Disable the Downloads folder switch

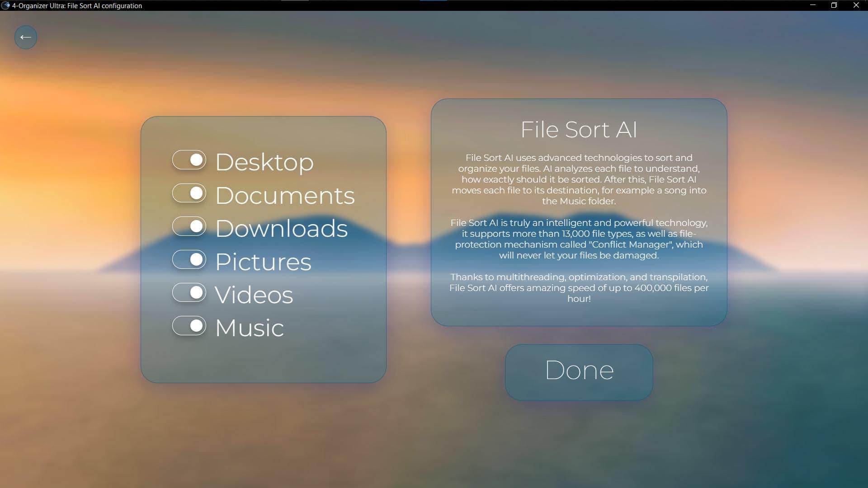[x=189, y=226]
